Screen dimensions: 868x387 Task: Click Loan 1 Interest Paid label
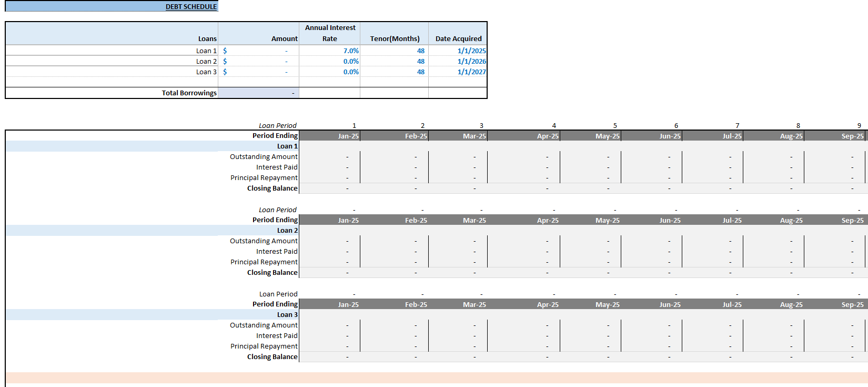coord(277,167)
